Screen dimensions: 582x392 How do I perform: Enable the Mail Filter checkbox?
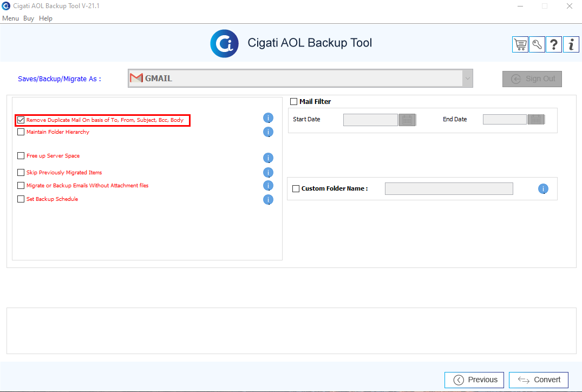coord(293,101)
